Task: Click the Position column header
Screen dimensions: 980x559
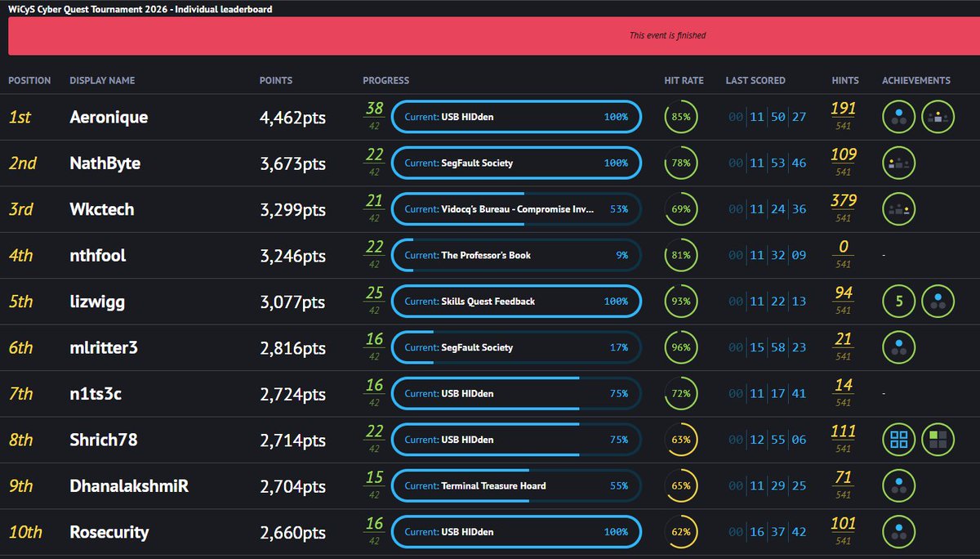Action: pos(29,81)
